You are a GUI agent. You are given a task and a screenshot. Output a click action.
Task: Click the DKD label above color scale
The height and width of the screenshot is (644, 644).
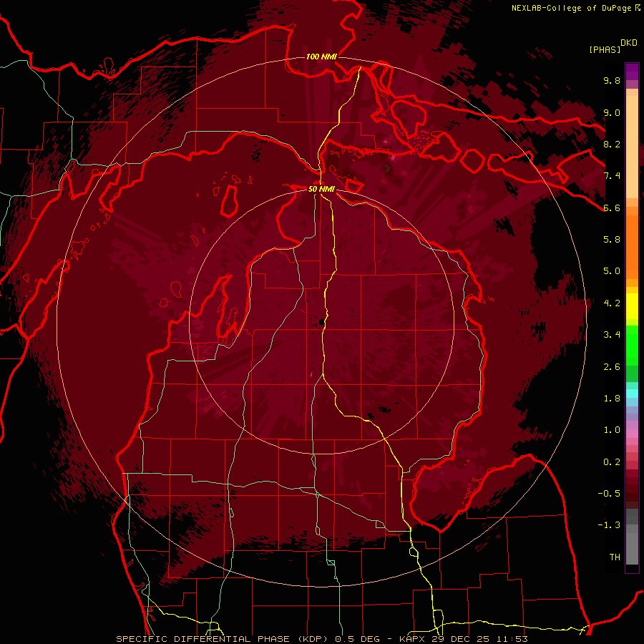629,43
